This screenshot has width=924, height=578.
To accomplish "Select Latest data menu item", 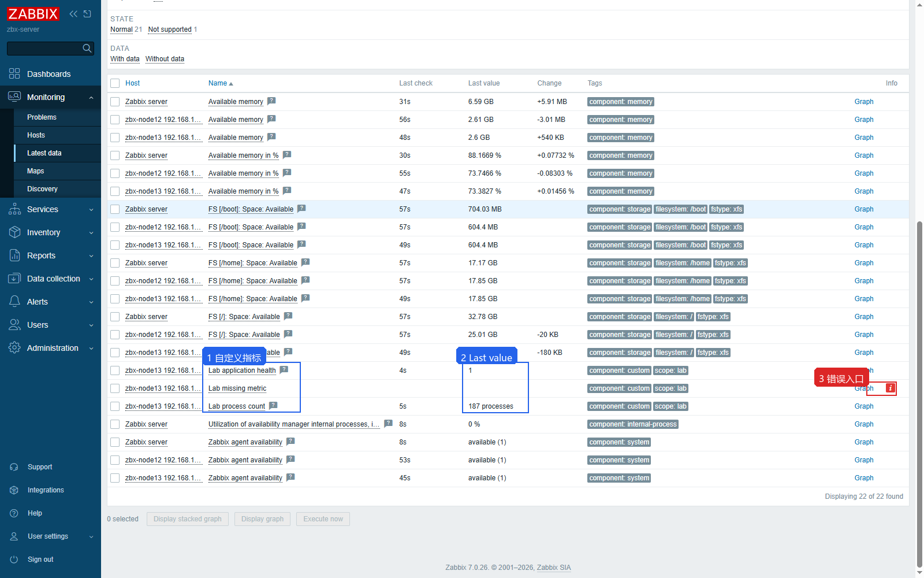I will (44, 153).
